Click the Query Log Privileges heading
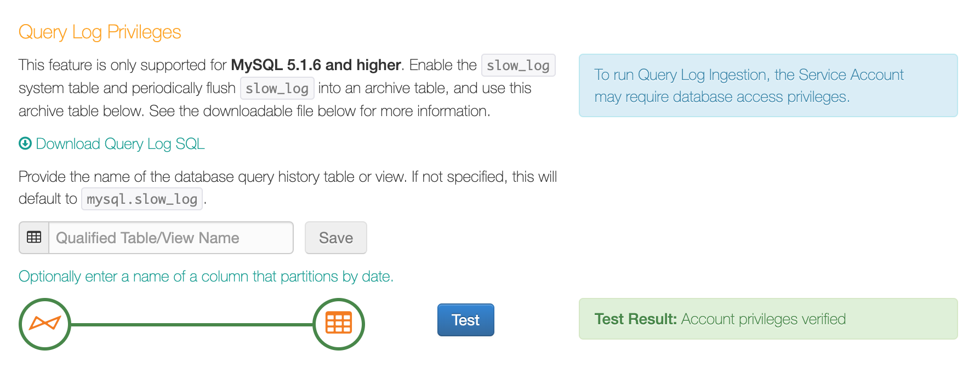This screenshot has height=379, width=980. pos(100,32)
